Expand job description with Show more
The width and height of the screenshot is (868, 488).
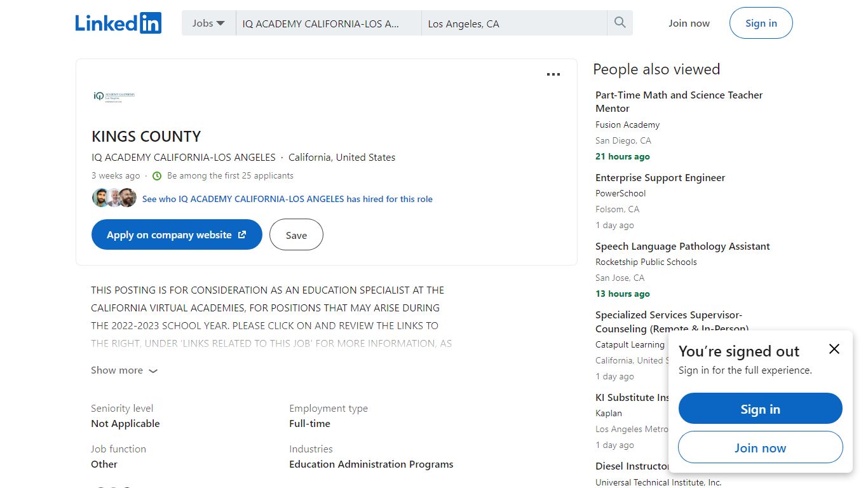(x=124, y=370)
